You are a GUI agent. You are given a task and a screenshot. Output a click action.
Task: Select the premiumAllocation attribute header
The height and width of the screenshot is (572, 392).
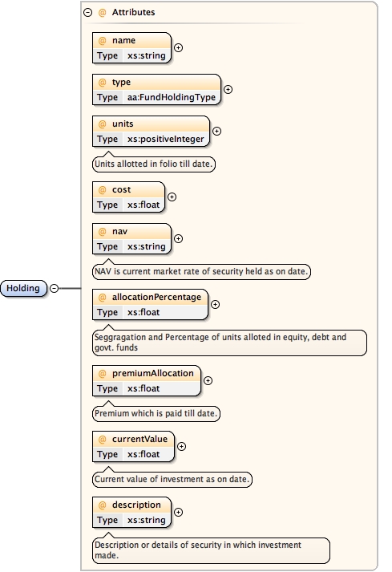tap(147, 373)
